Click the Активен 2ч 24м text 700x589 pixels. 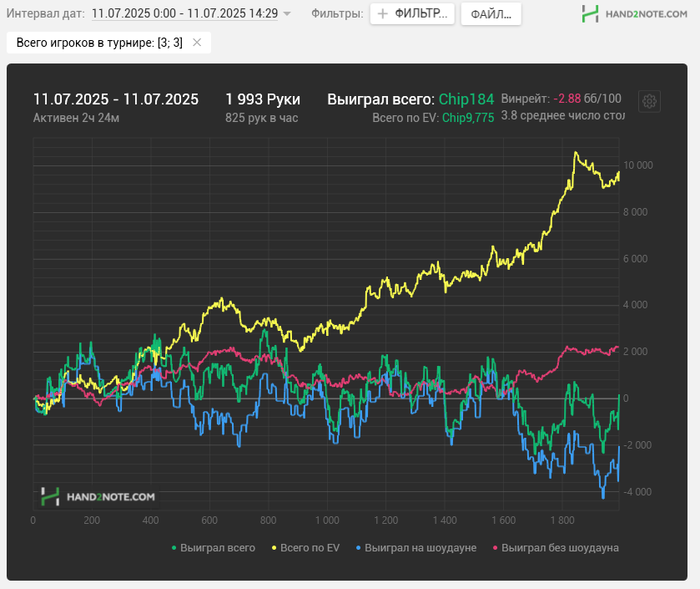[x=76, y=118]
